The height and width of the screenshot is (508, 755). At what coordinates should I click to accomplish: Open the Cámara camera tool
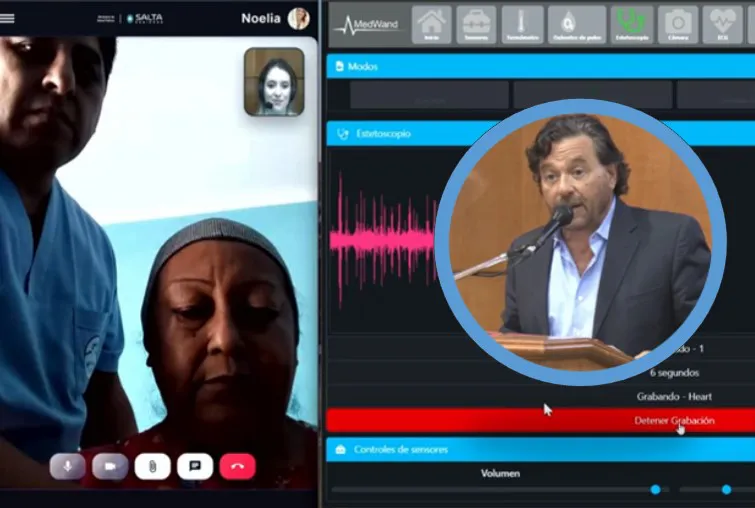point(678,24)
